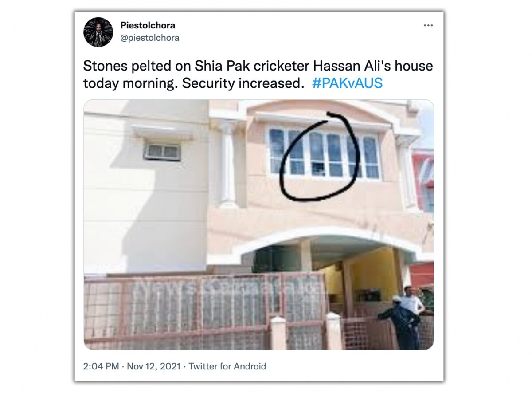532x393 pixels.
Task: Click the News watermark on the photo
Action: (x=230, y=289)
